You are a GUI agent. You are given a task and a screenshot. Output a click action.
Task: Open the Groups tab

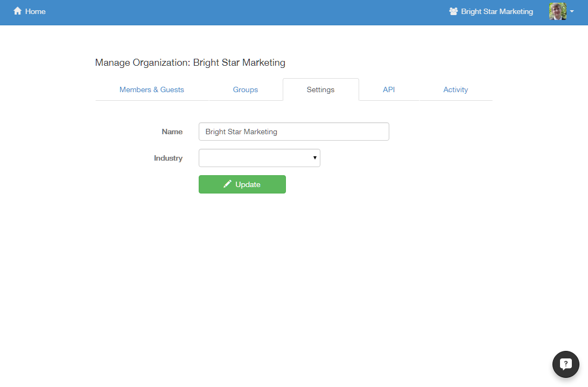(x=245, y=90)
